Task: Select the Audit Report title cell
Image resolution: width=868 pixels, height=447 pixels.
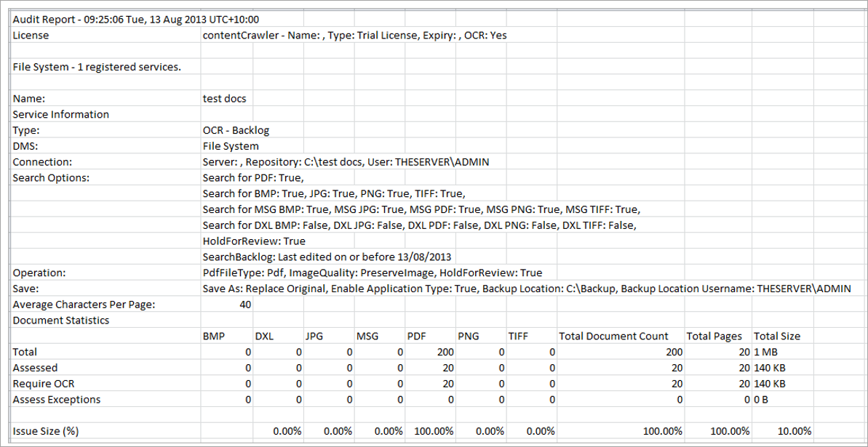Action: (135, 20)
